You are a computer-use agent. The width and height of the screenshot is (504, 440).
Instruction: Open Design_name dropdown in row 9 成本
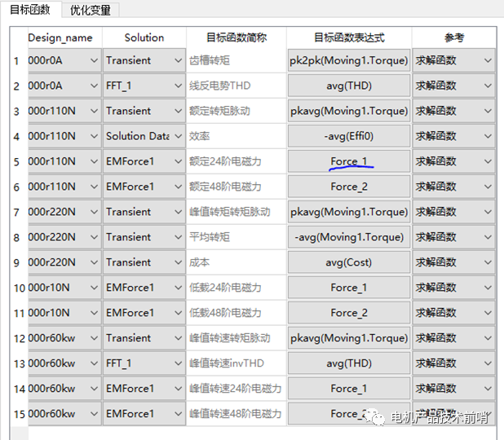click(64, 262)
